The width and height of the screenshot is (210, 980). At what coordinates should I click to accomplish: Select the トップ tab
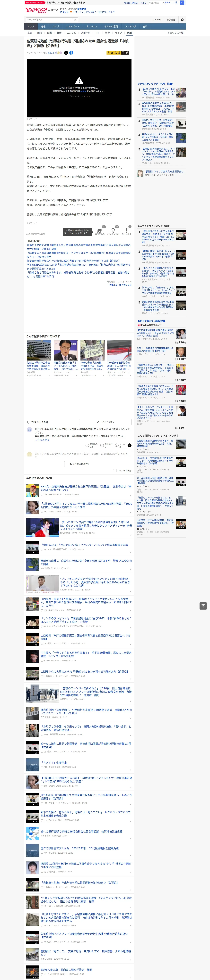(x=31, y=27)
